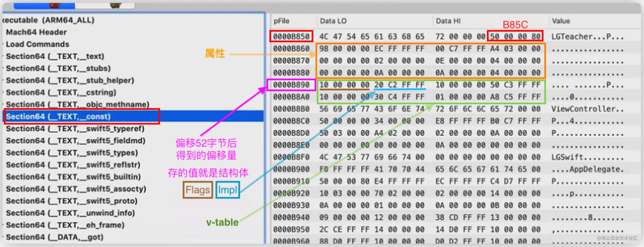Open the Mach64 Header entry
This screenshot has width=644, height=247.
coord(36,32)
